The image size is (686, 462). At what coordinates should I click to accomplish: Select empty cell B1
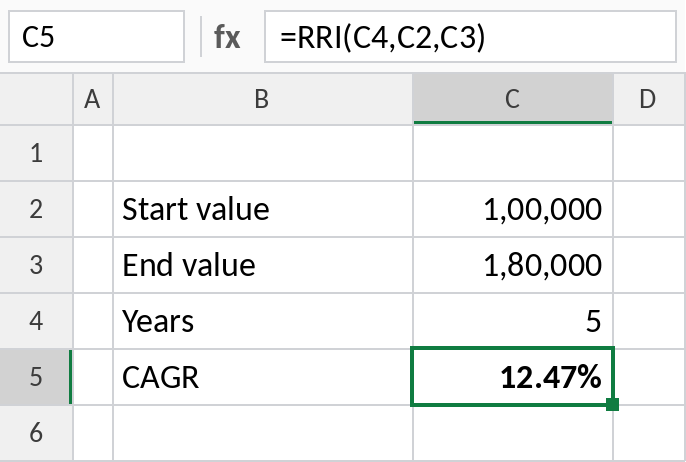tap(262, 153)
